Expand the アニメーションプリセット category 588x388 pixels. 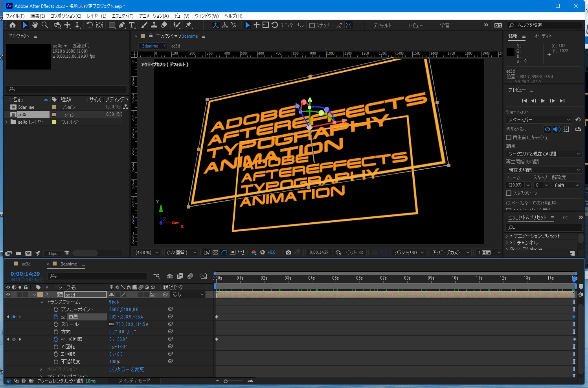[507, 236]
